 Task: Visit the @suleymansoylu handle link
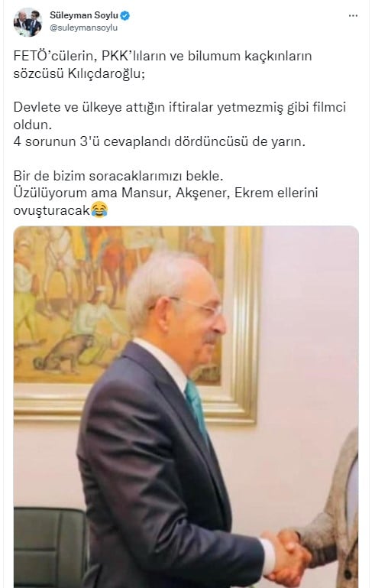click(x=83, y=28)
